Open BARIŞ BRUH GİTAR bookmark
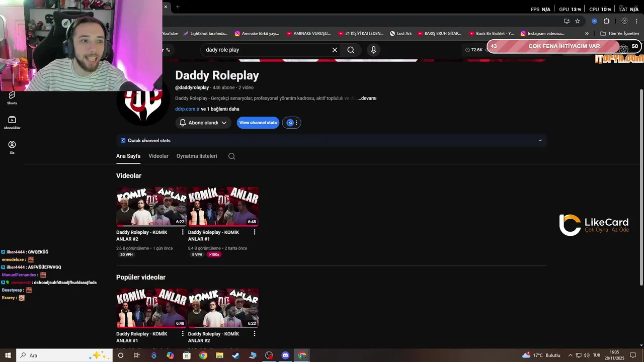The image size is (644, 362). (x=439, y=34)
